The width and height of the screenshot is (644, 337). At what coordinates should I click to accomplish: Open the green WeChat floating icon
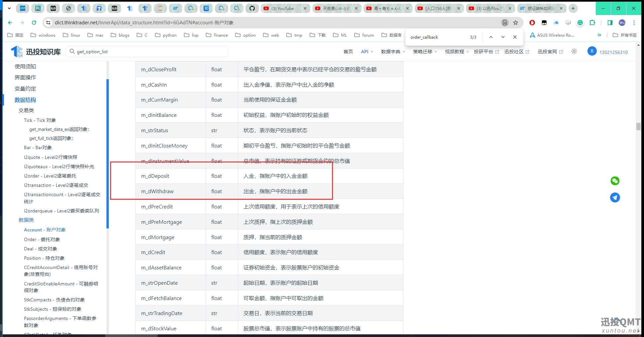(x=615, y=181)
